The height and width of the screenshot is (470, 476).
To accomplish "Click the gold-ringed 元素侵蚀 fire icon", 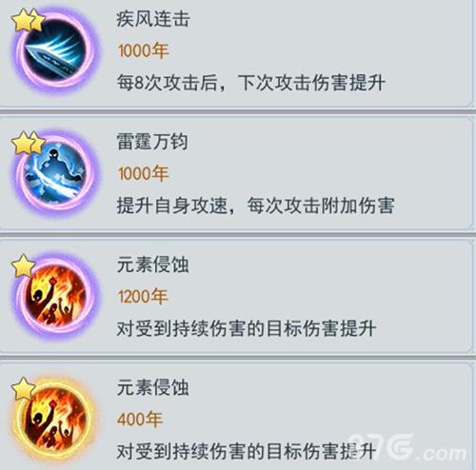I will 54,420.
